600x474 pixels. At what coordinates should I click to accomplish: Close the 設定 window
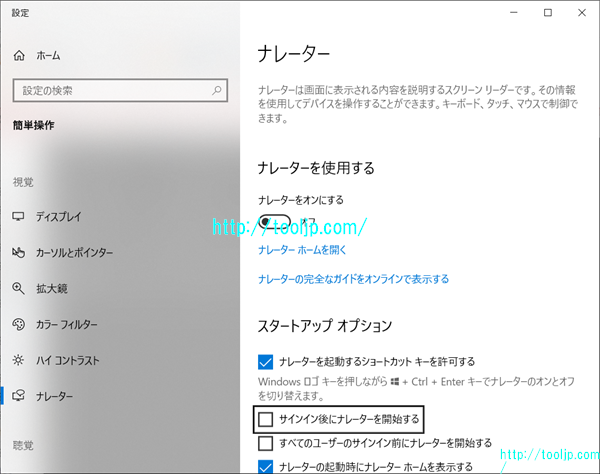coord(582,13)
